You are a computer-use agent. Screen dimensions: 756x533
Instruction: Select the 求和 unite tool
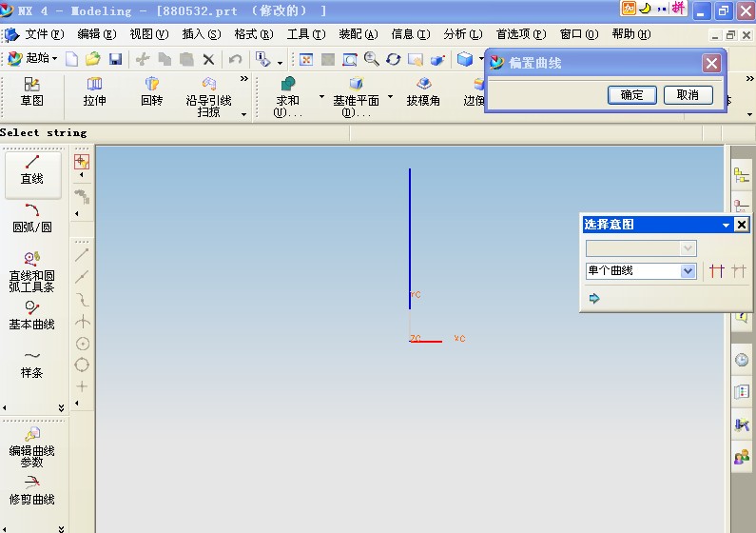pyautogui.click(x=288, y=97)
